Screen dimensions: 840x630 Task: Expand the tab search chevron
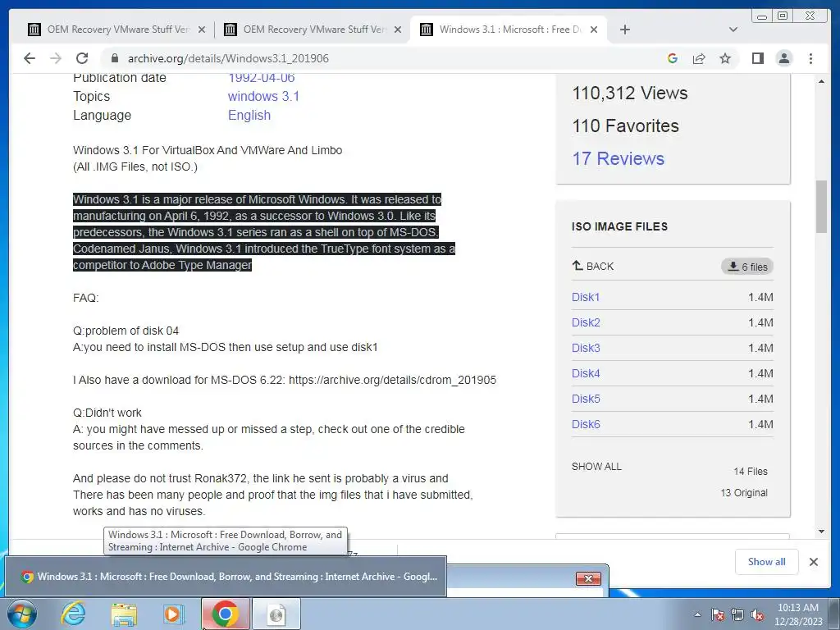[733, 30]
